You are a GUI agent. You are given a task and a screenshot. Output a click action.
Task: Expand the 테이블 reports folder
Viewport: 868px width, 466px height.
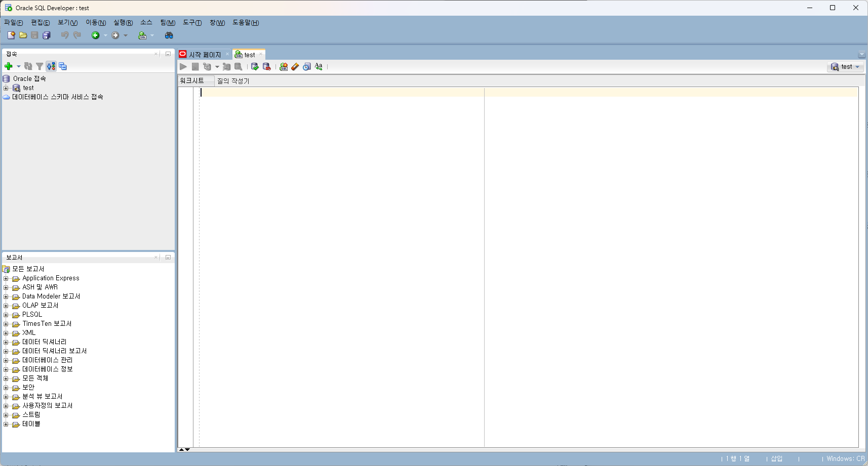click(6, 424)
